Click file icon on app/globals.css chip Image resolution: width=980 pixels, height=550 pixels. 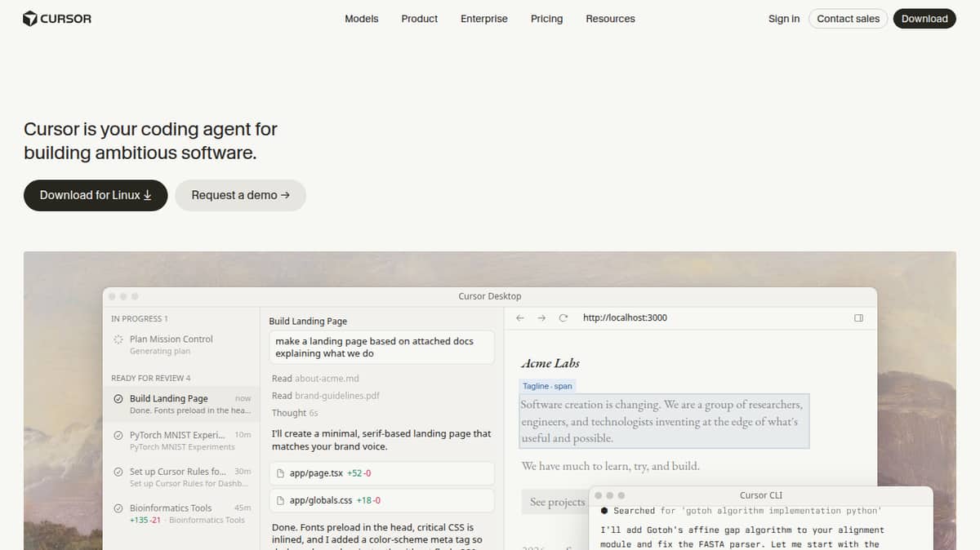(280, 500)
